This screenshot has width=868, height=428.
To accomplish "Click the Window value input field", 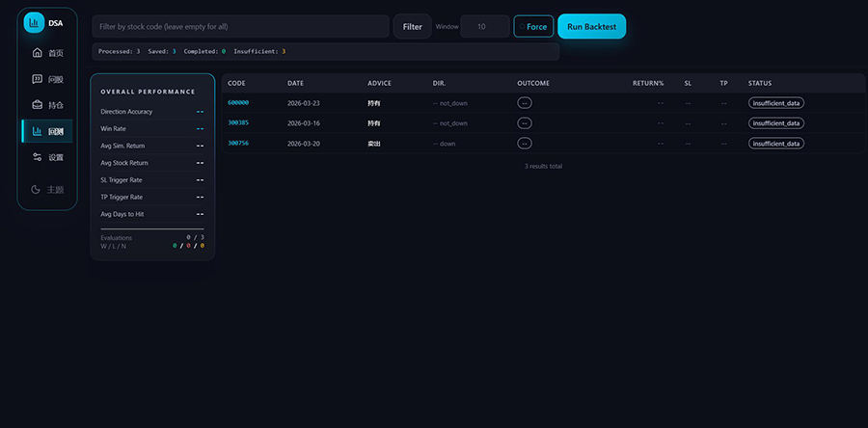I will click(x=484, y=27).
